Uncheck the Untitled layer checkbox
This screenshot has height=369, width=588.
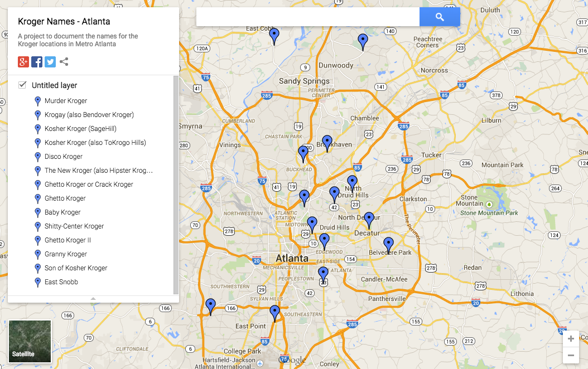click(x=23, y=85)
